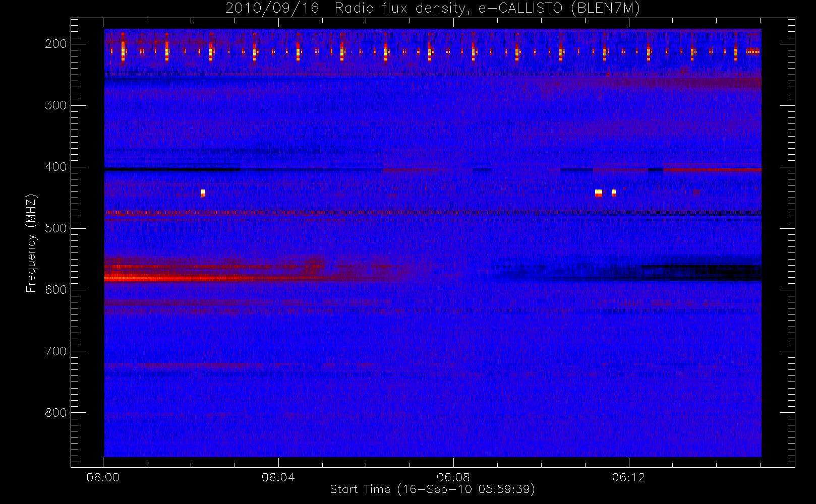Screen dimensions: 816x504
Task: Click the bright white burst near 06:02
Action: (203, 193)
